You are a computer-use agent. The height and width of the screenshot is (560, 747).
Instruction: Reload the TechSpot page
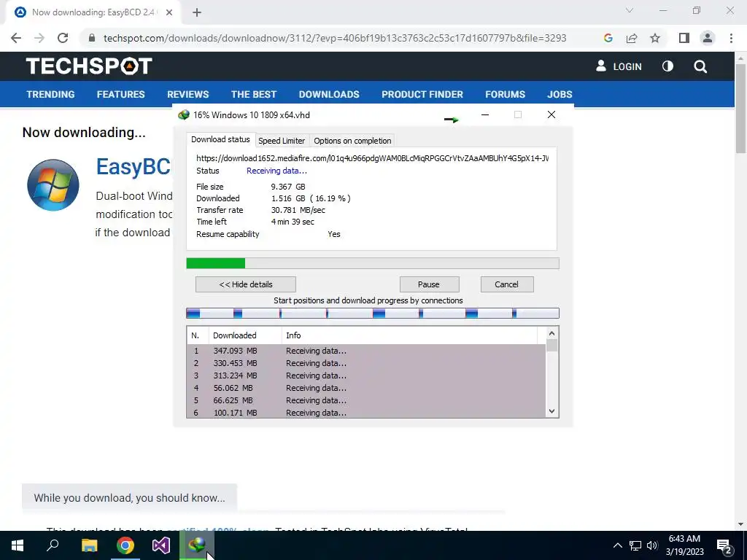[63, 38]
